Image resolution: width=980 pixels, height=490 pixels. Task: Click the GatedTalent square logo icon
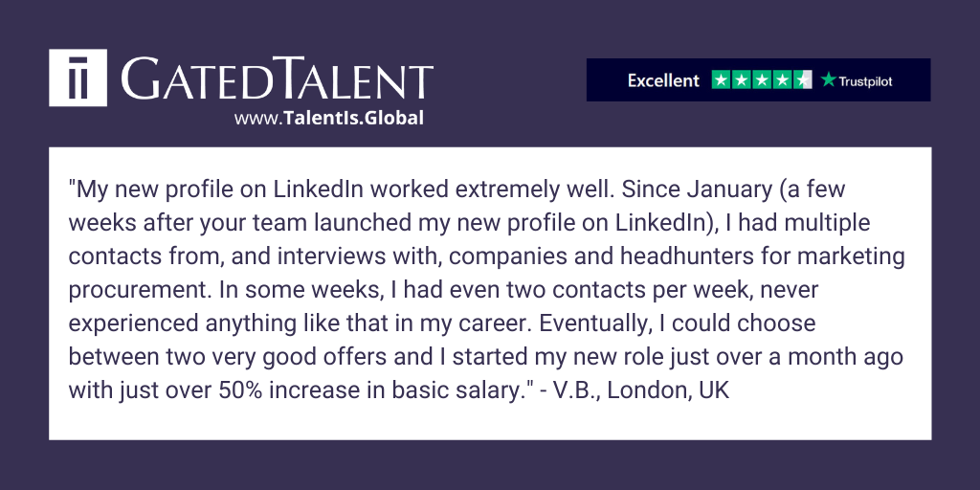pyautogui.click(x=78, y=78)
